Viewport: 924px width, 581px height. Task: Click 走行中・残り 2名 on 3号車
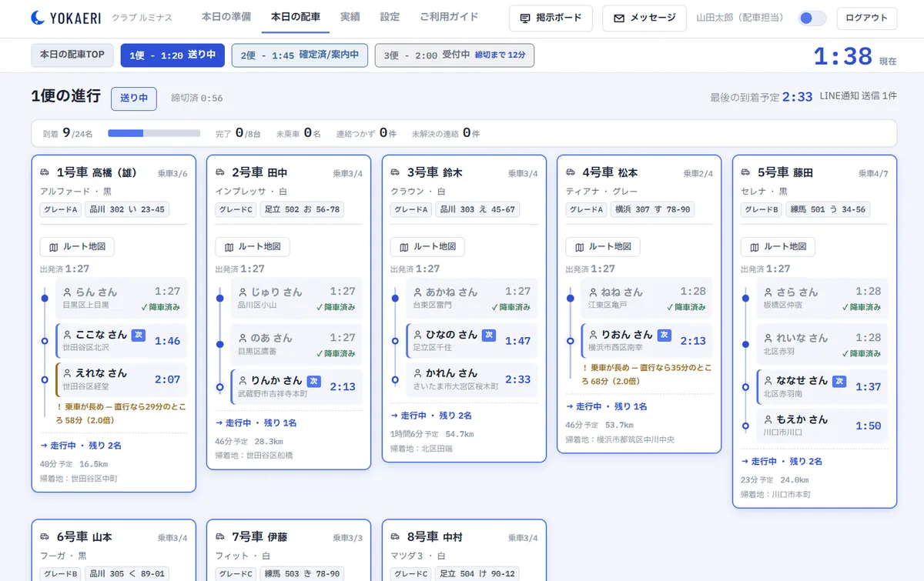pos(431,415)
